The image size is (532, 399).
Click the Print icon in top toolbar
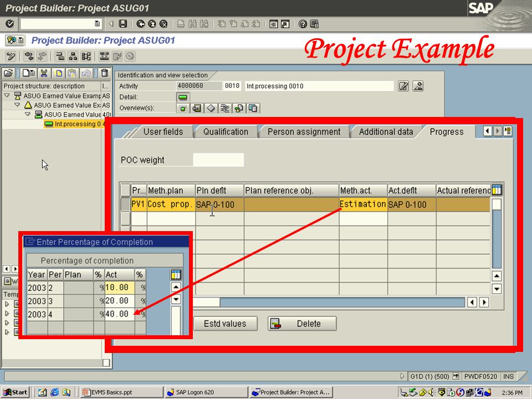[181, 24]
